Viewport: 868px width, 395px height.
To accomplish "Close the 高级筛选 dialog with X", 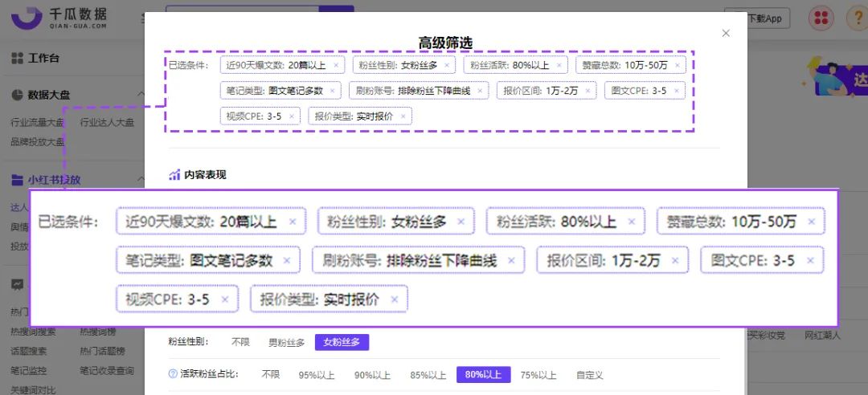I will [726, 33].
